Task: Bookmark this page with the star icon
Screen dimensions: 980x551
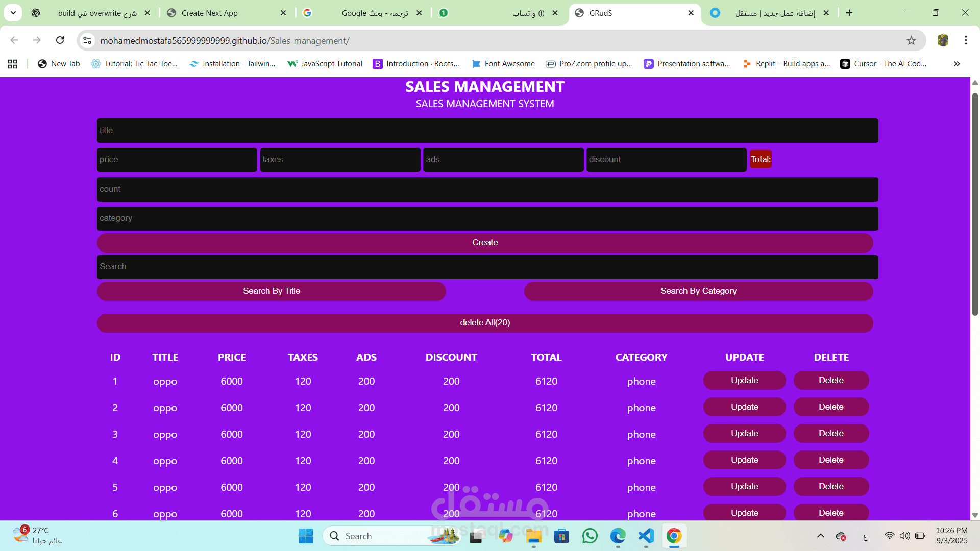Action: pos(911,40)
